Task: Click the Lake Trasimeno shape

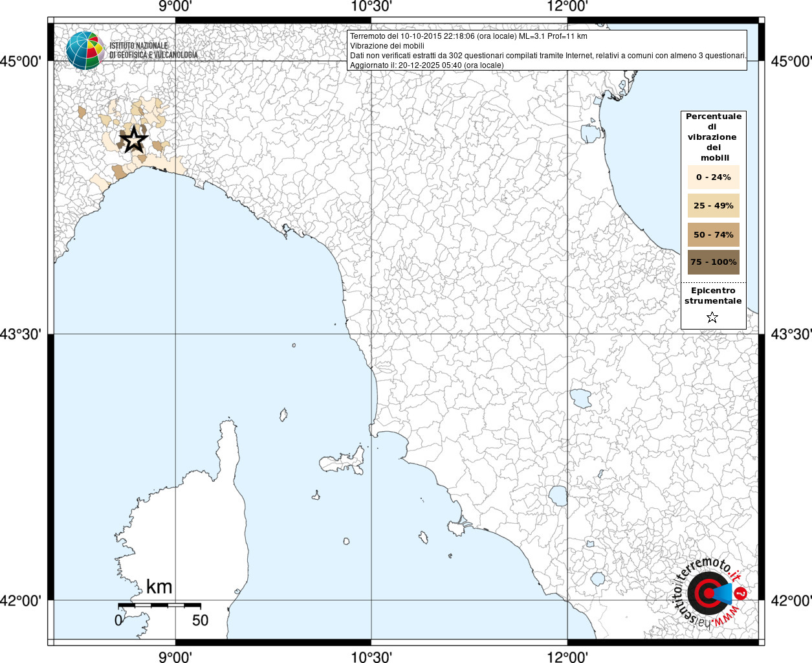Action: [x=580, y=398]
